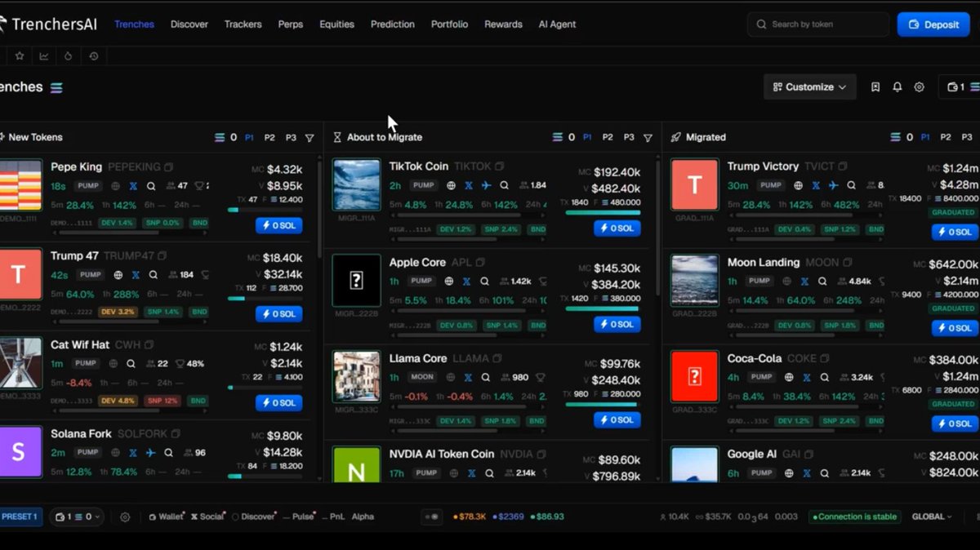Open X link for Llama Core

(x=468, y=378)
